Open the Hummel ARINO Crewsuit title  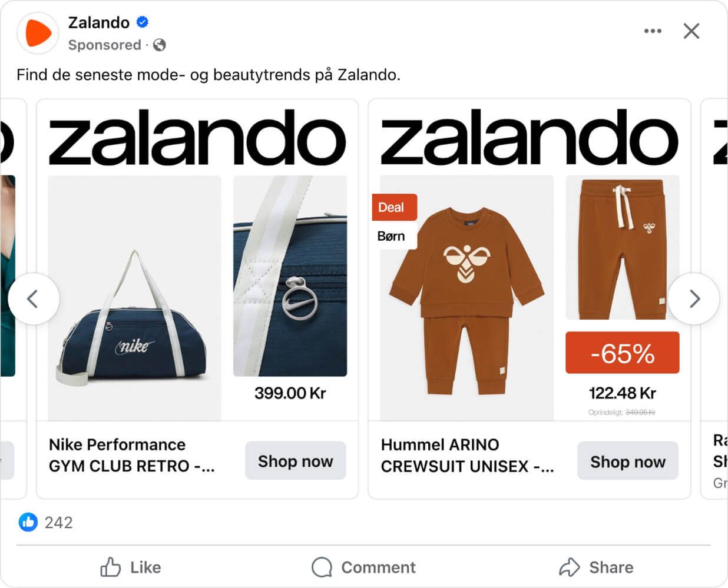click(468, 455)
